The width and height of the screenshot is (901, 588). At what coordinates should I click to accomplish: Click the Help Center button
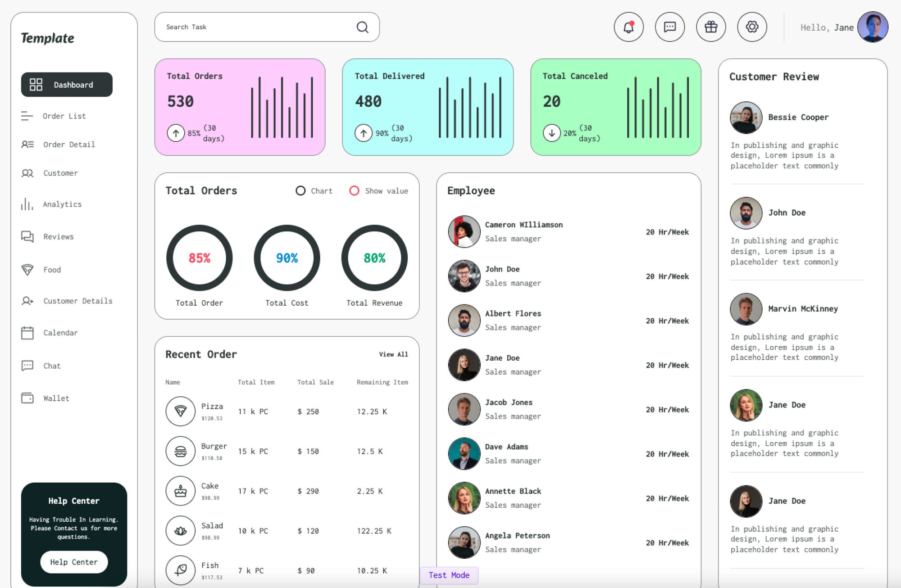tap(74, 562)
